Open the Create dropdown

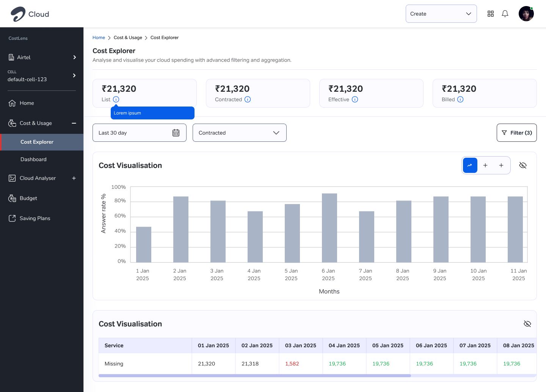441,14
